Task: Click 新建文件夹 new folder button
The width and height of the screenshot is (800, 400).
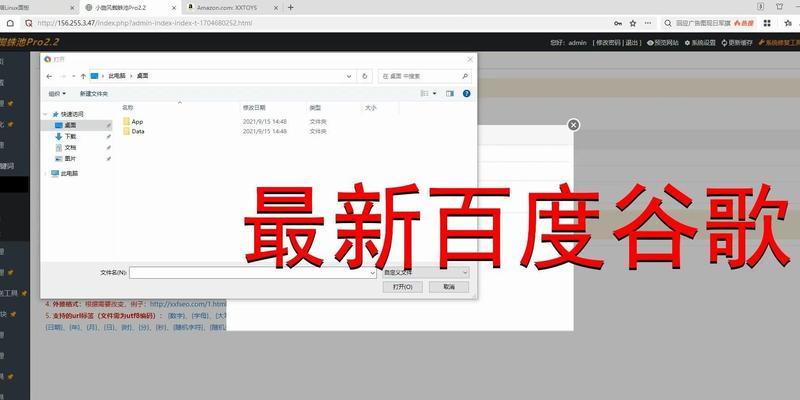Action: pos(94,94)
